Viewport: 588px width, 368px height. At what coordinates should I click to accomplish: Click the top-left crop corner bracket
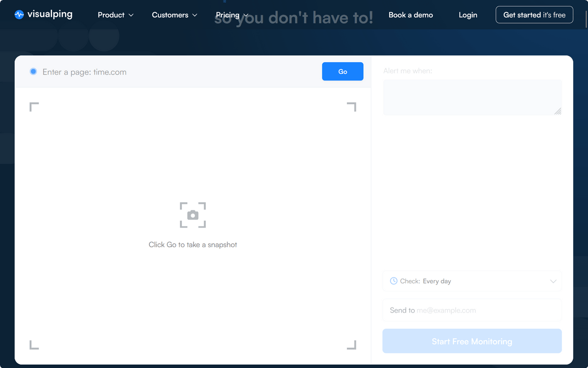[34, 106]
